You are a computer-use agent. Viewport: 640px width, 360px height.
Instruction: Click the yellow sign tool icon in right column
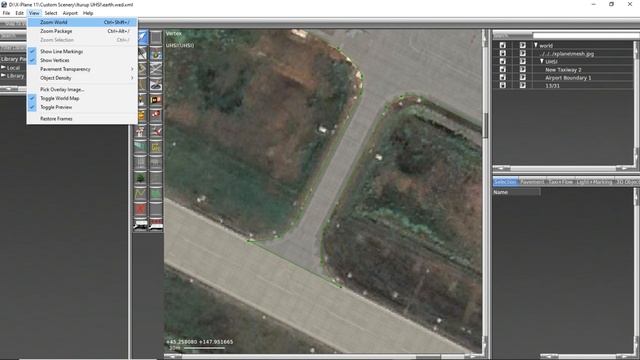coord(156,147)
